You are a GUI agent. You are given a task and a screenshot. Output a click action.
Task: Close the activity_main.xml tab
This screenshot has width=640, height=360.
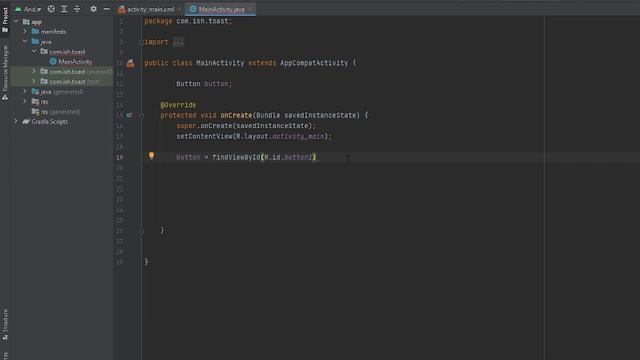click(x=179, y=9)
